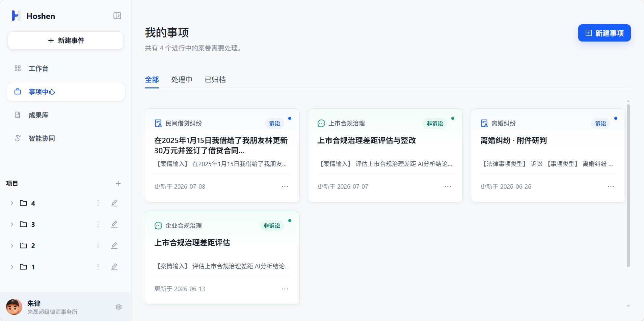Rename project 2 with edit icon
The width and height of the screenshot is (644, 321).
click(114, 245)
